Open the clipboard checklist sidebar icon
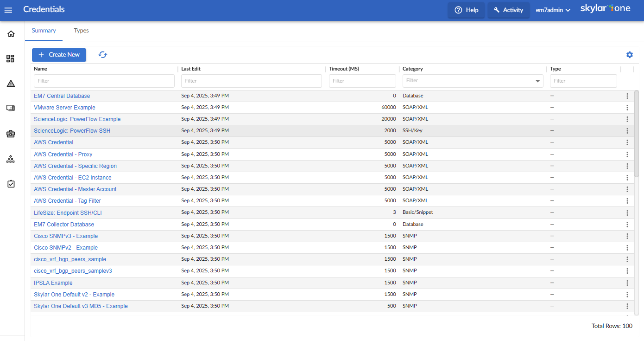The width and height of the screenshot is (644, 341). (x=11, y=184)
